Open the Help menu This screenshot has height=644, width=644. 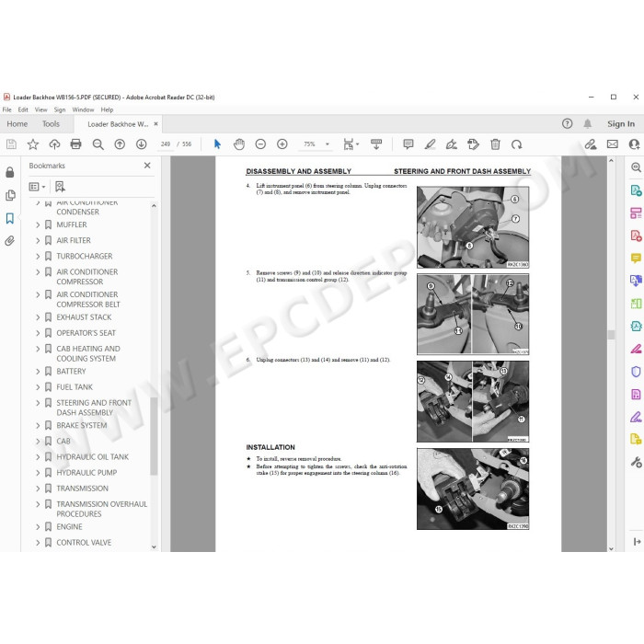[x=107, y=109]
